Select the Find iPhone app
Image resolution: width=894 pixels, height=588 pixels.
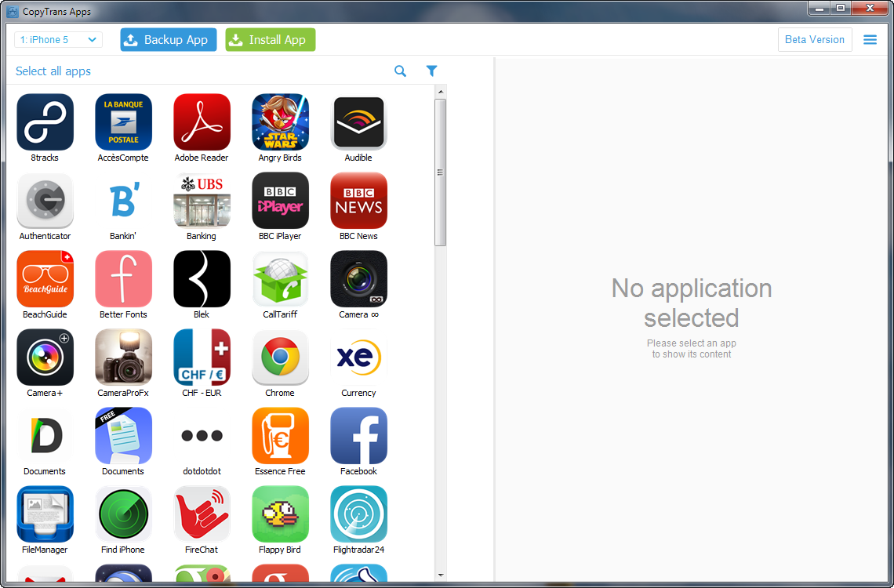tap(123, 514)
